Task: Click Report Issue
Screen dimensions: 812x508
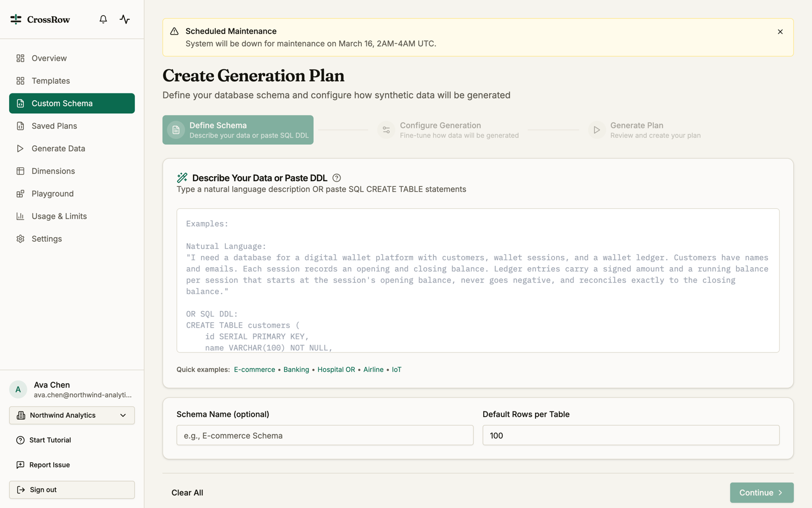Action: [72, 465]
